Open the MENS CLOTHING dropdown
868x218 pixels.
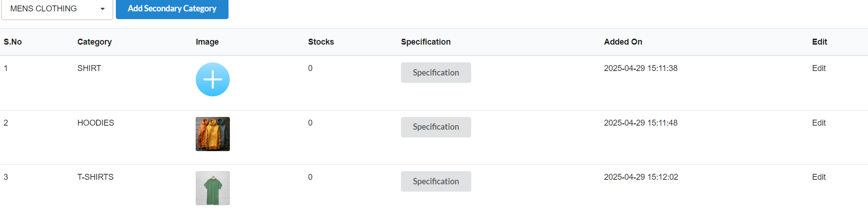[57, 9]
